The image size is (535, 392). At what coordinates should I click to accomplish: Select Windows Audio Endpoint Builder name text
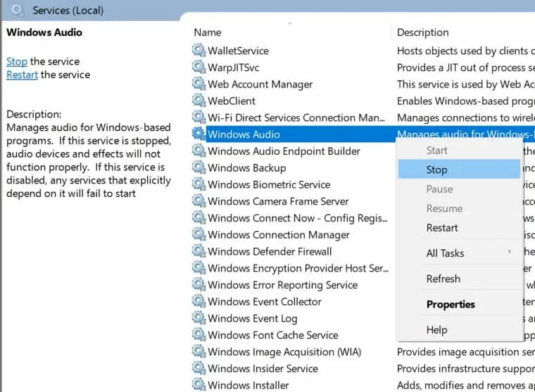point(284,151)
